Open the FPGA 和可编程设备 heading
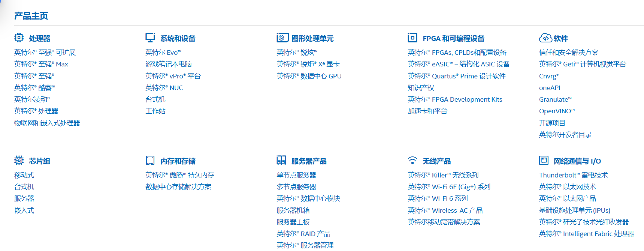The height and width of the screenshot is (251, 644). 453,38
